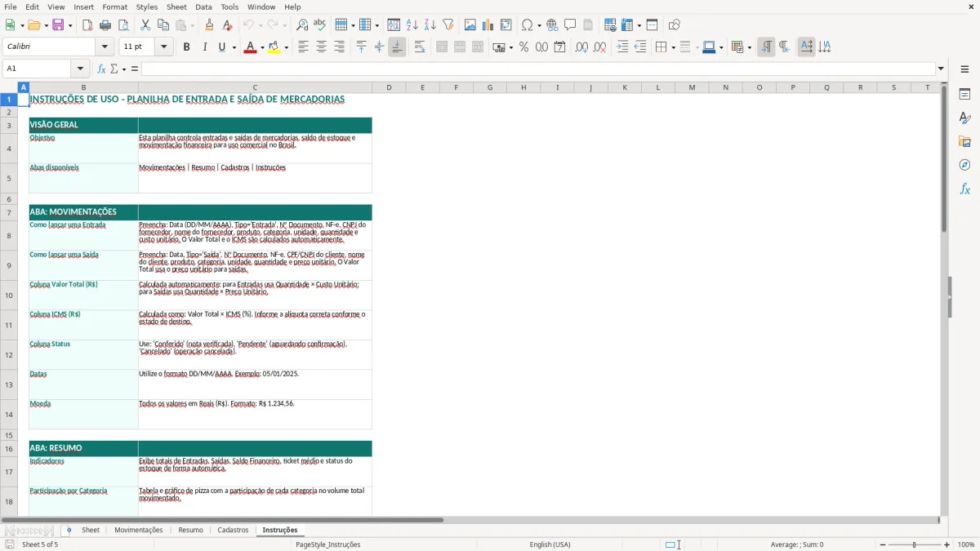Open Conditional Formatting dropdown arrow
Viewport: 980px width, 551px height.
[749, 47]
